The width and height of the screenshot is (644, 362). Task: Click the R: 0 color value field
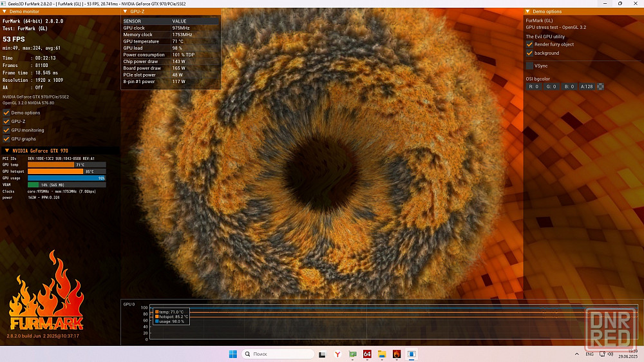click(533, 87)
